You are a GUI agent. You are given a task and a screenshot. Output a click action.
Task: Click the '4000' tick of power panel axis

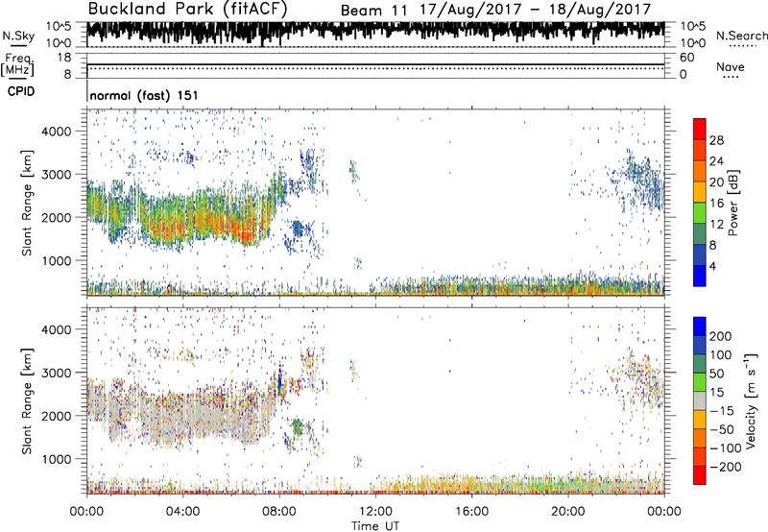point(57,132)
